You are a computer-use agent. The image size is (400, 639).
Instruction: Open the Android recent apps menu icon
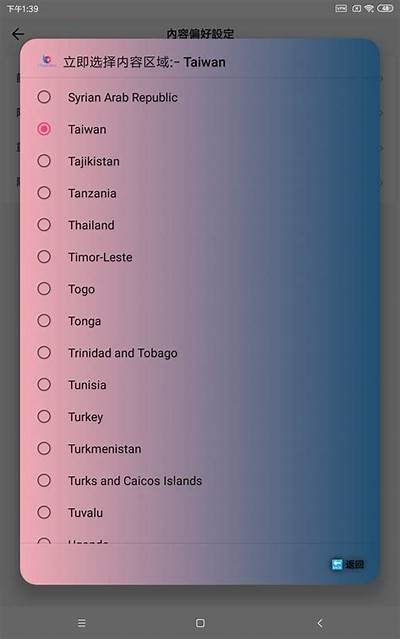click(x=82, y=623)
